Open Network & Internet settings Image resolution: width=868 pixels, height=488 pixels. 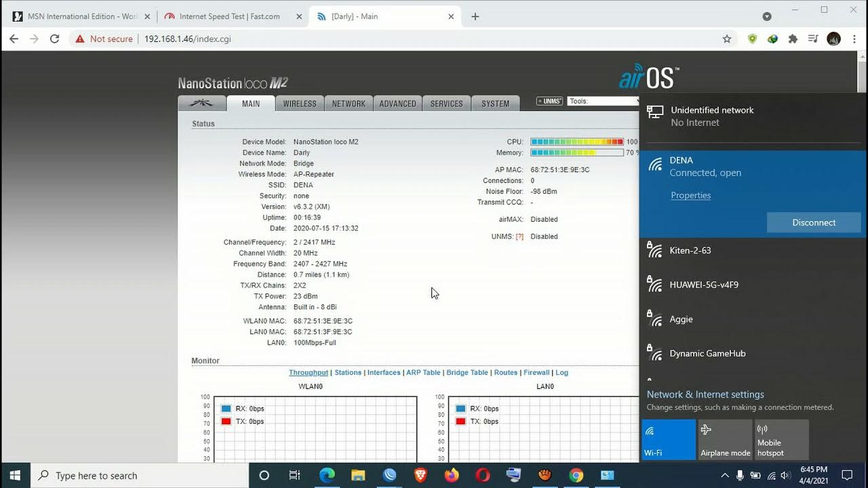point(705,394)
